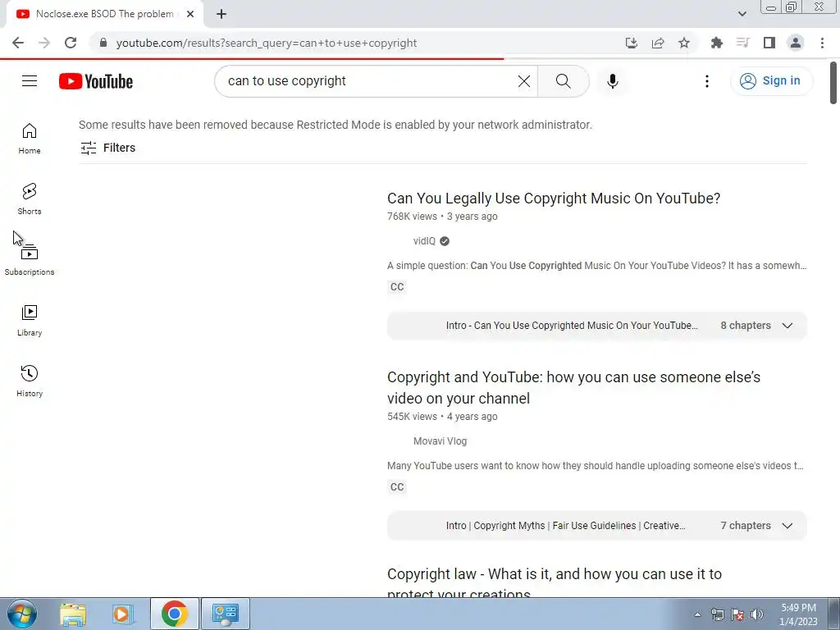Open Windows Media Player from the taskbar
This screenshot has width=840, height=630.
click(x=123, y=614)
